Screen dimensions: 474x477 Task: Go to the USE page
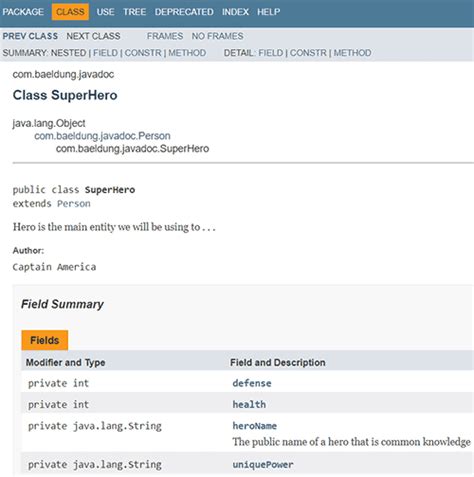105,12
